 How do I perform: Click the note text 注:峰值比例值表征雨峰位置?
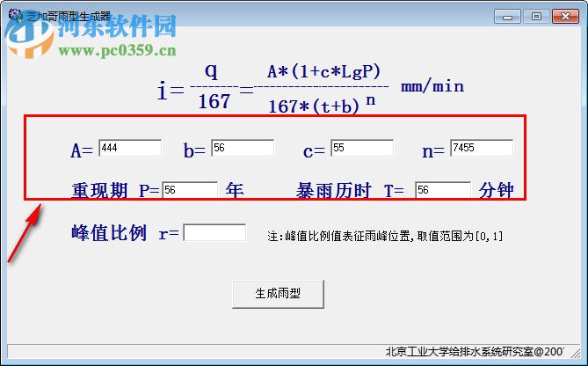[x=340, y=236]
